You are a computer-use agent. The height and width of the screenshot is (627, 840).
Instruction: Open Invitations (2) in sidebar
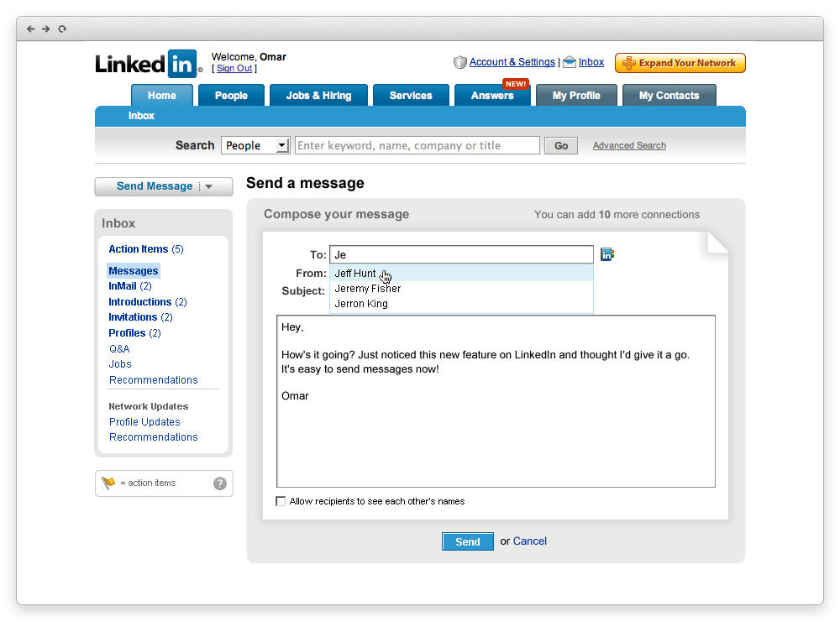[x=140, y=317]
